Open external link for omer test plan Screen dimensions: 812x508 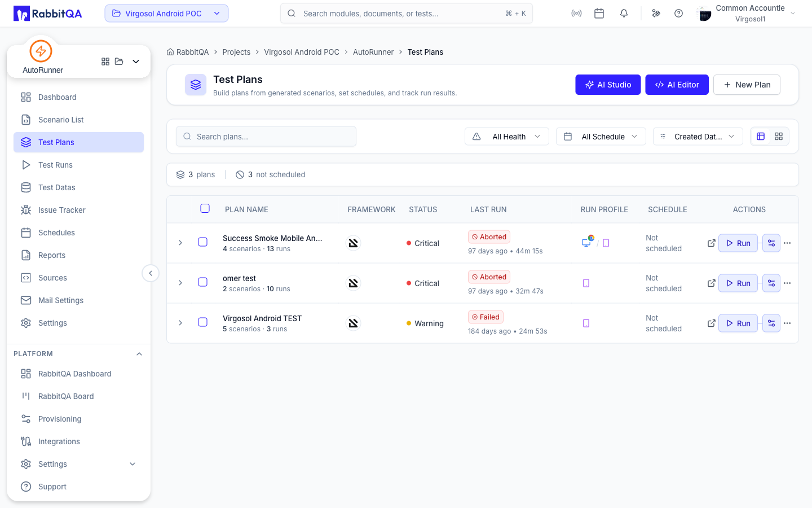pos(711,283)
